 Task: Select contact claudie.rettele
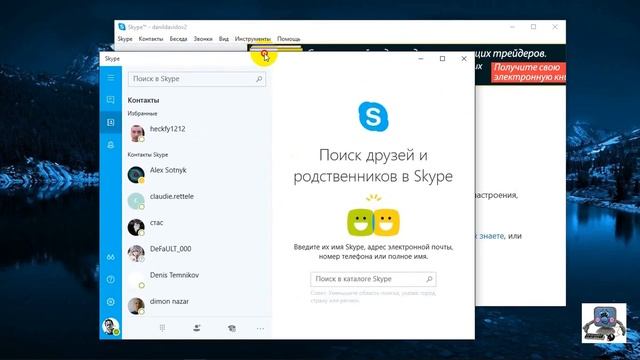(197, 201)
